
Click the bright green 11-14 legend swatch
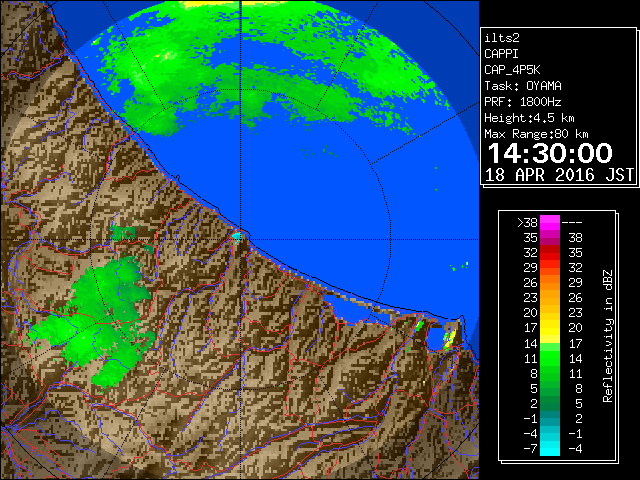pyautogui.click(x=550, y=358)
